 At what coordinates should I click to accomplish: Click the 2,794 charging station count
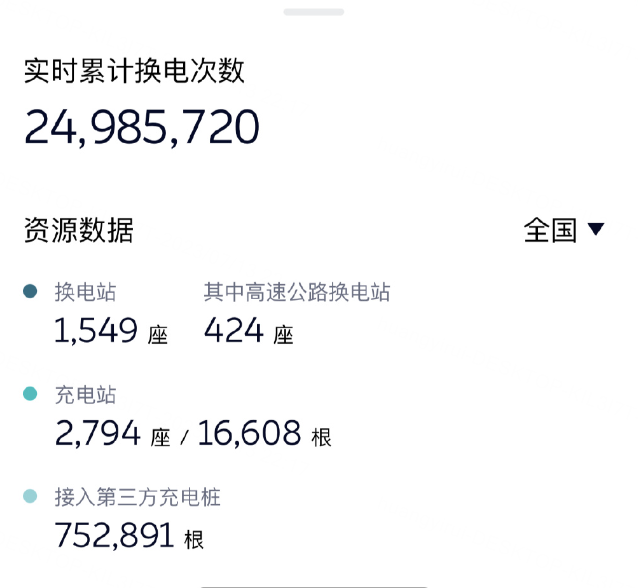pos(97,433)
